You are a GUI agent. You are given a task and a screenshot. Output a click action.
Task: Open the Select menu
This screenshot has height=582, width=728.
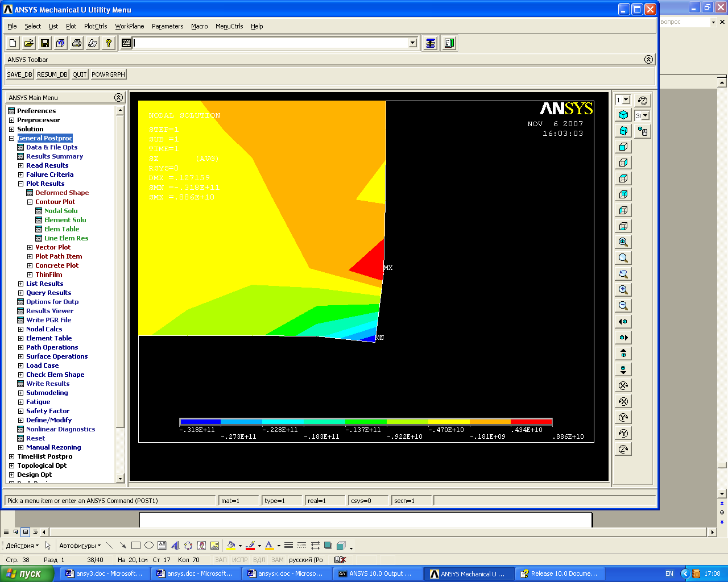click(x=32, y=26)
